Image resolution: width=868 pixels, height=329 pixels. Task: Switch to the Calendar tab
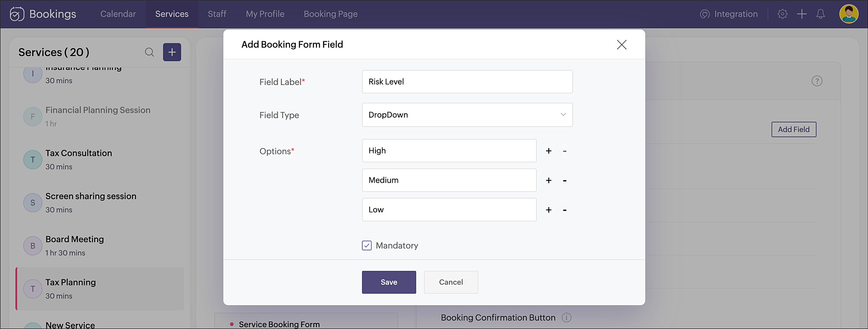coord(118,14)
